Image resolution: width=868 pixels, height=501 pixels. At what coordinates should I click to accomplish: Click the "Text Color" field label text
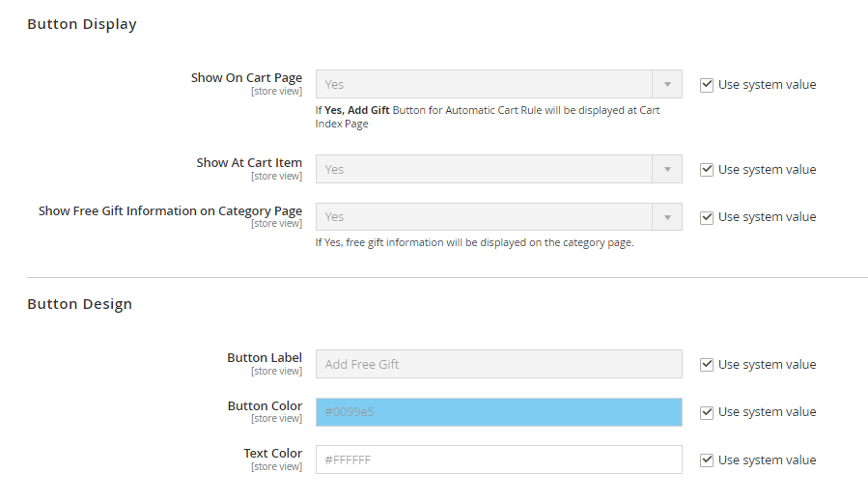[272, 454]
